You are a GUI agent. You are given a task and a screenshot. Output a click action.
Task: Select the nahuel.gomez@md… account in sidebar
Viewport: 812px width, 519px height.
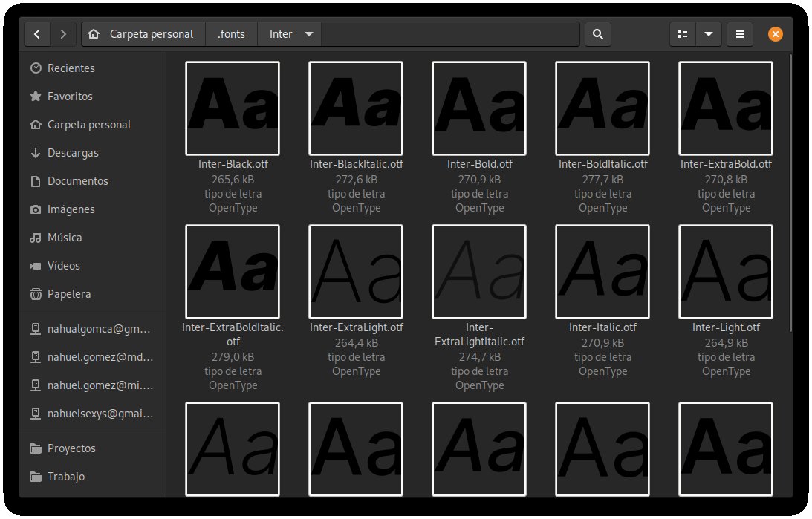pos(93,357)
